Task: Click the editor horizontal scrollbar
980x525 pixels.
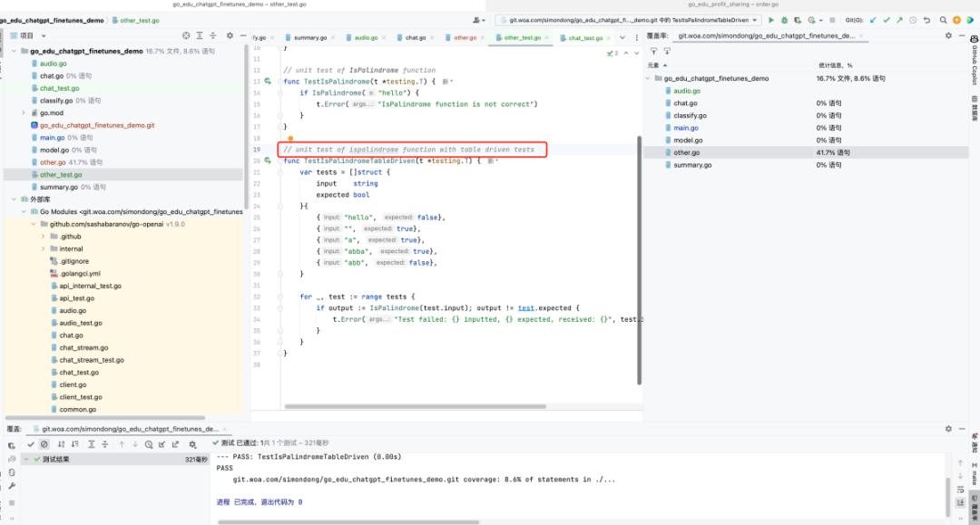Action: (416, 406)
